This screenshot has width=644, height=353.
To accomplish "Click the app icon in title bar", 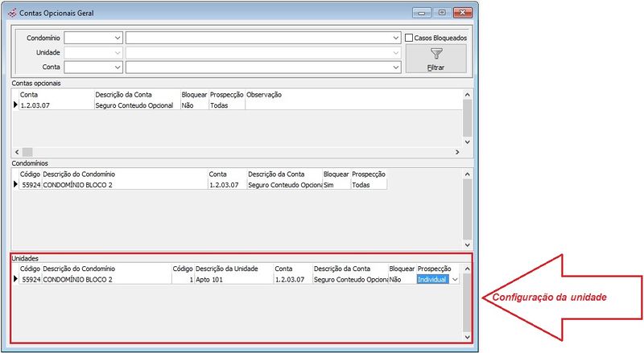I will pyautogui.click(x=10, y=13).
